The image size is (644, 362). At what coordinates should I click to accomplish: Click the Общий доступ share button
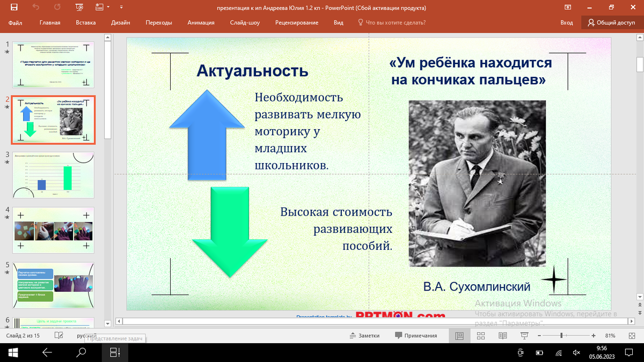point(611,23)
